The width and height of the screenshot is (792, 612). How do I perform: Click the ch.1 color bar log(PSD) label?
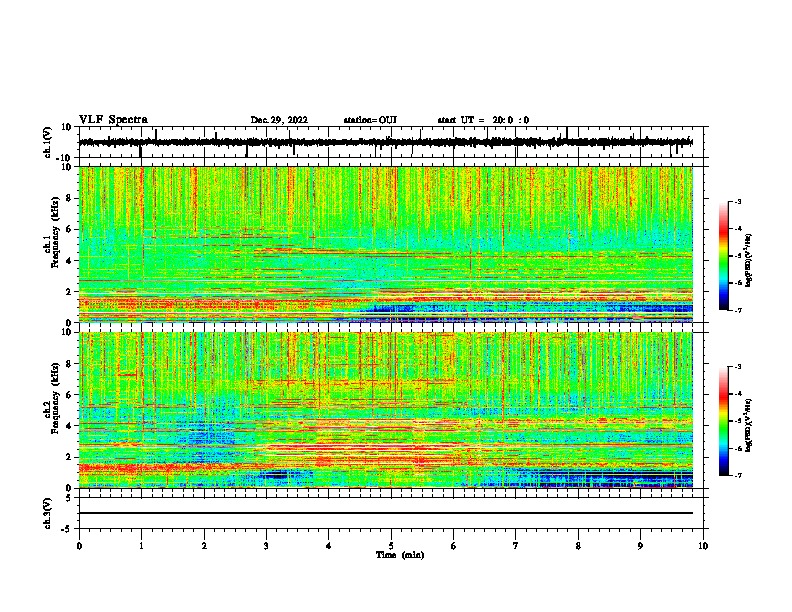749,260
